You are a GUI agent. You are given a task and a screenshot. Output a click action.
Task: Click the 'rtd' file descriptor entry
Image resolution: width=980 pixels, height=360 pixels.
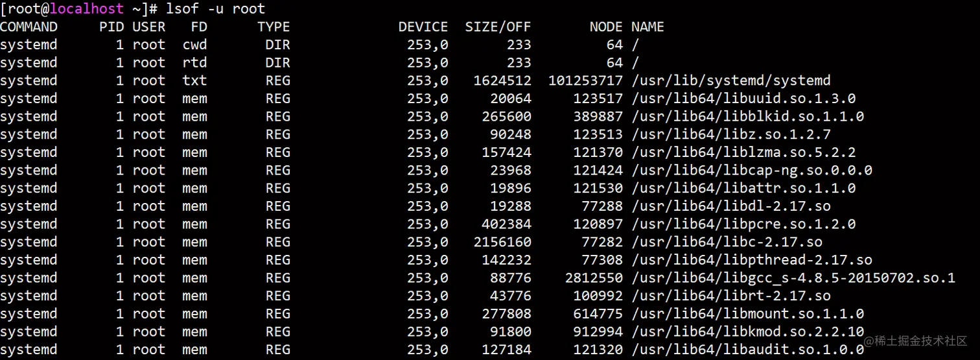[x=195, y=63]
